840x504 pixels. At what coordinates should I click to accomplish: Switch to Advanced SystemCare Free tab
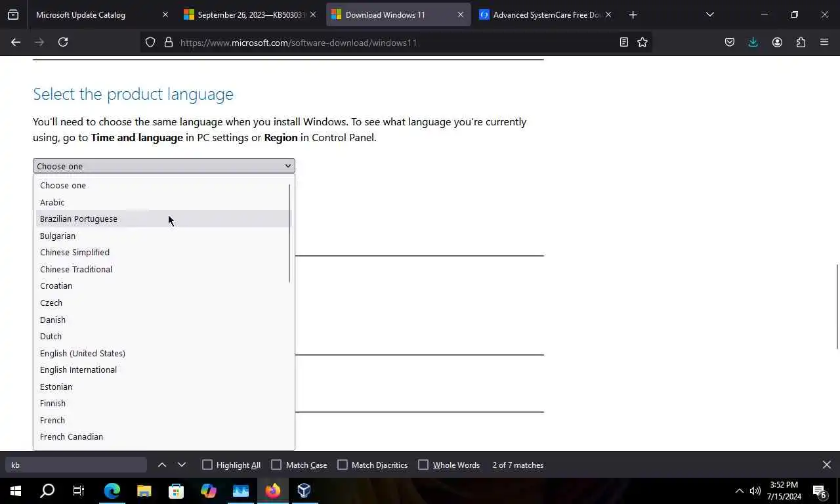tap(546, 14)
